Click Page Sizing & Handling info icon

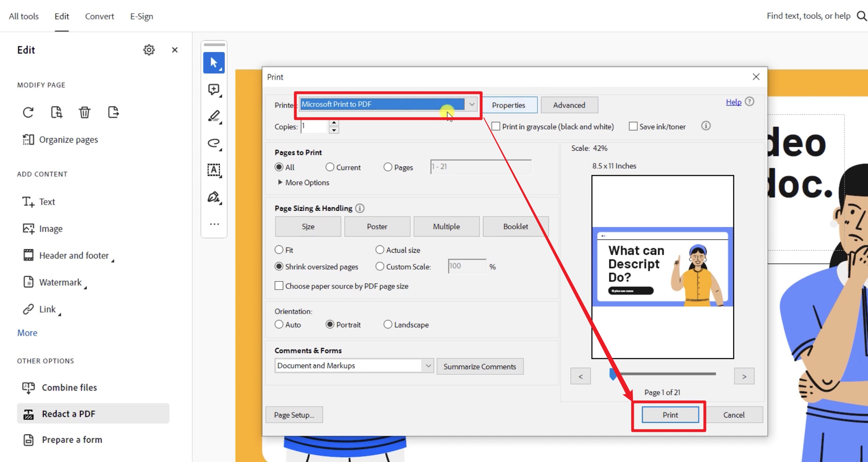(x=360, y=208)
